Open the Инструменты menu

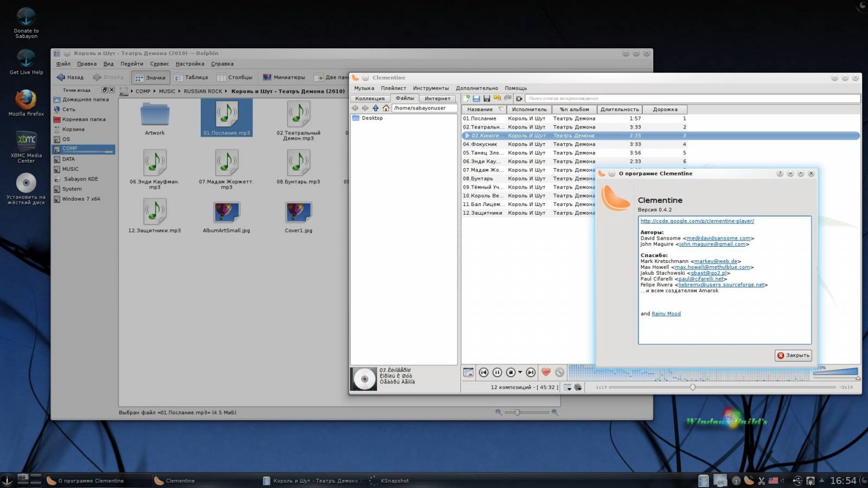(x=431, y=88)
